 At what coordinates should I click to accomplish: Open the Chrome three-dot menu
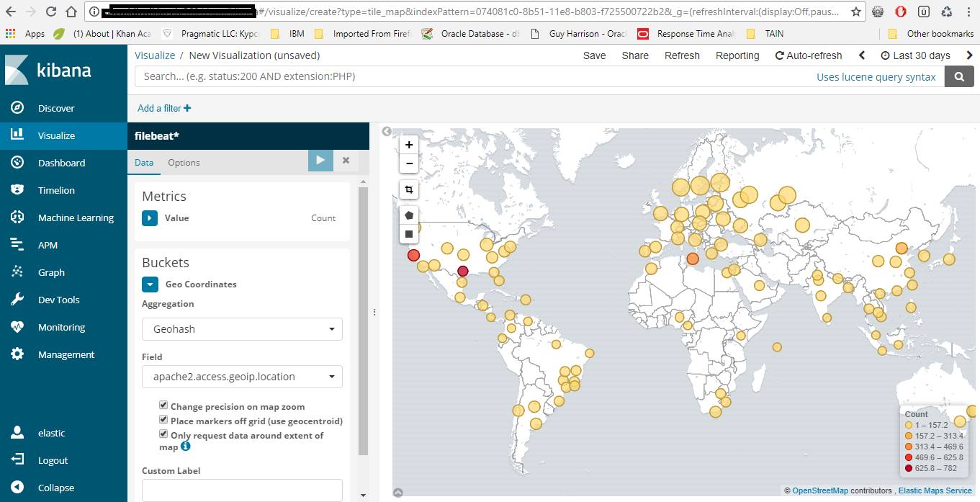point(970,12)
